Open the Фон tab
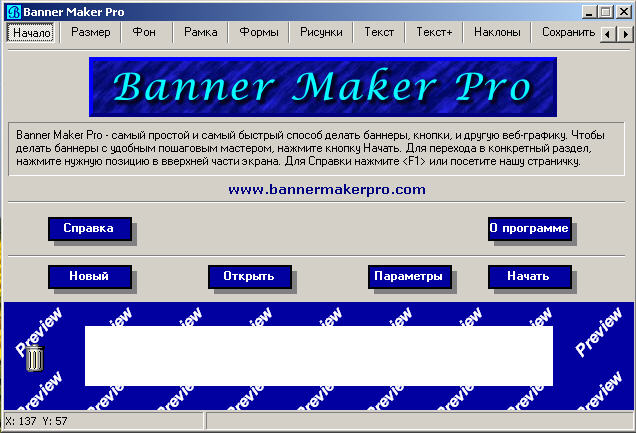The height and width of the screenshot is (433, 636). [144, 32]
